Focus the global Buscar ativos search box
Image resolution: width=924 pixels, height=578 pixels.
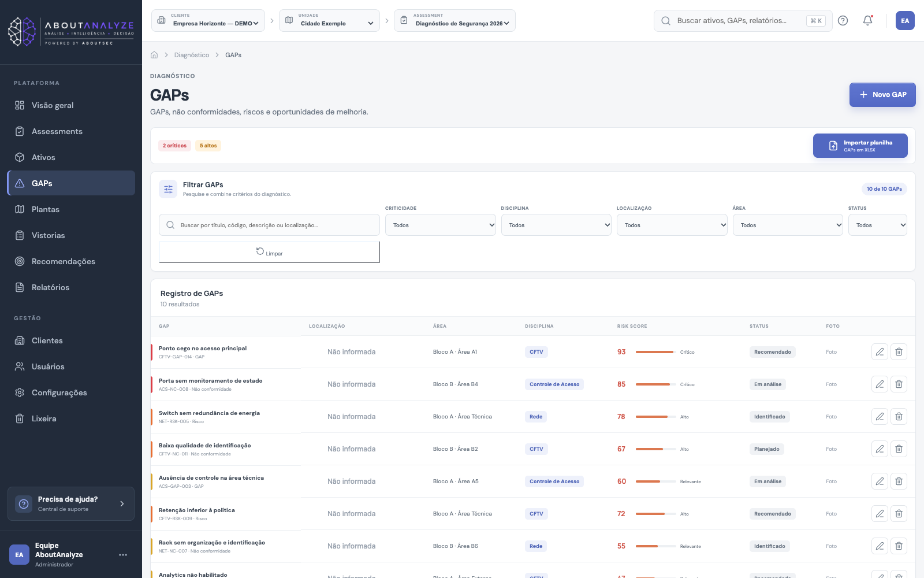coord(743,21)
